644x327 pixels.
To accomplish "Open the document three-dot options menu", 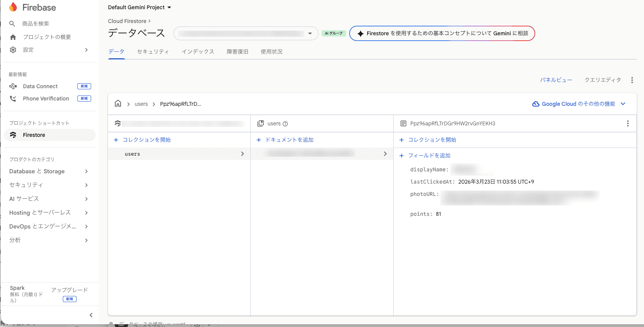I will coord(628,123).
